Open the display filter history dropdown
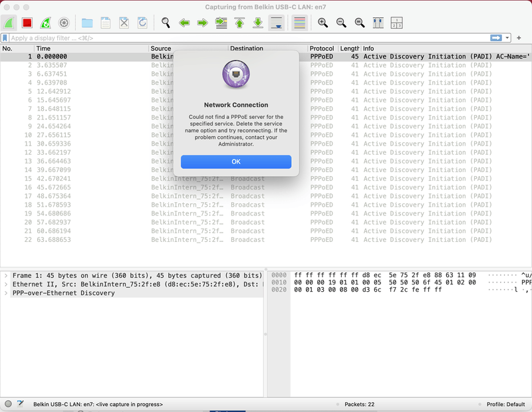This screenshot has height=412, width=532. 507,38
